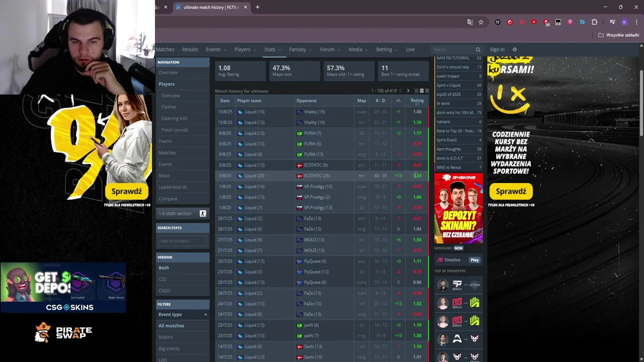Open Compare in navigation sidebar
The image size is (644, 362).
coord(168,199)
